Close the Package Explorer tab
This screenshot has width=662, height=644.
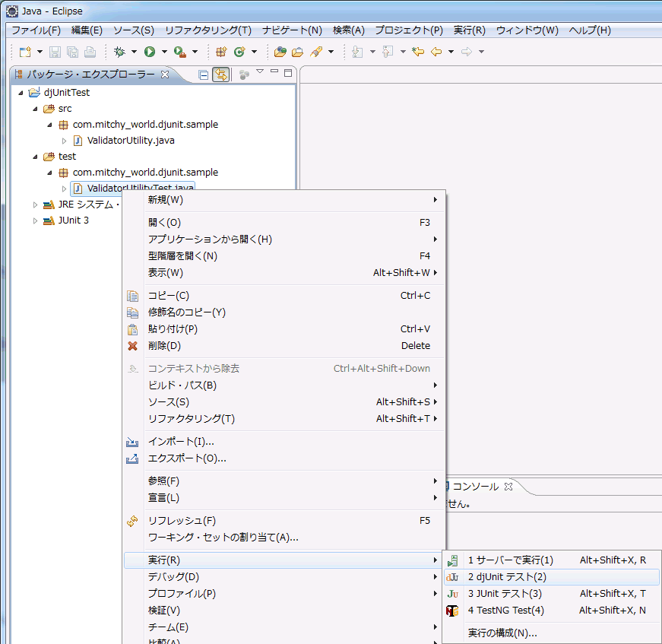coord(165,75)
